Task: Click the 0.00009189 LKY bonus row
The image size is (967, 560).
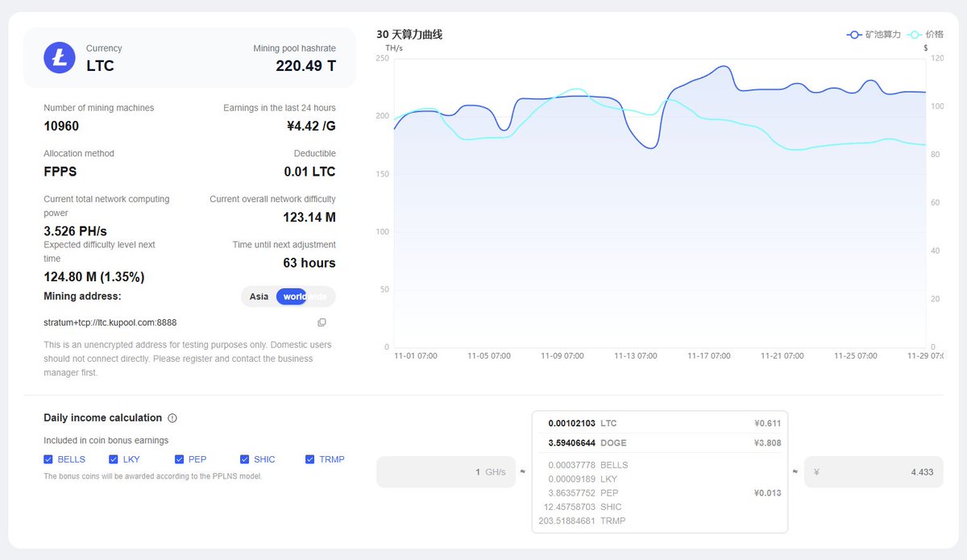Action: click(659, 479)
